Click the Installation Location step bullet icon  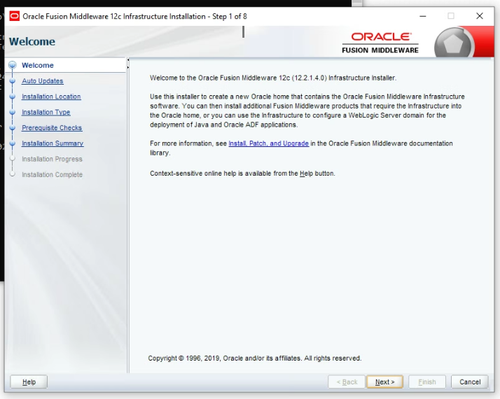click(x=13, y=97)
